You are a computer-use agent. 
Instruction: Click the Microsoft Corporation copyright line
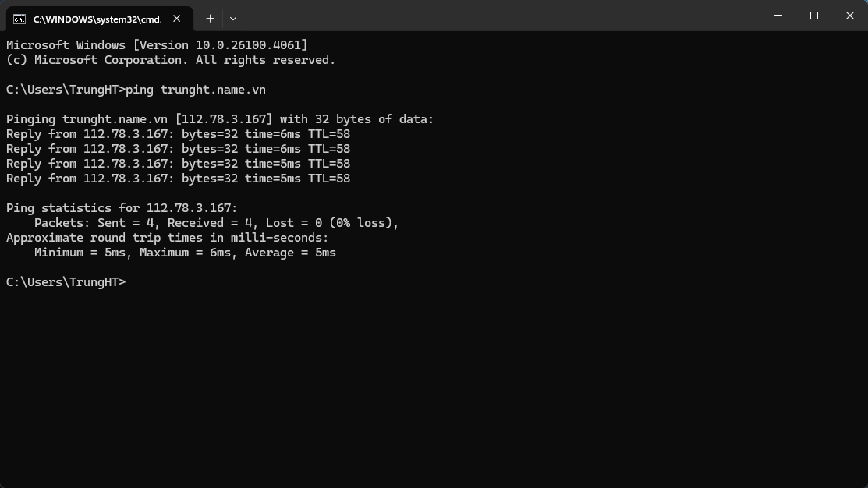coord(170,60)
